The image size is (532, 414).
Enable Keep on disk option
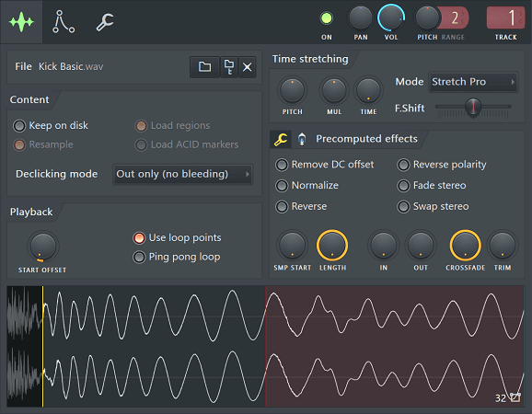(x=19, y=126)
